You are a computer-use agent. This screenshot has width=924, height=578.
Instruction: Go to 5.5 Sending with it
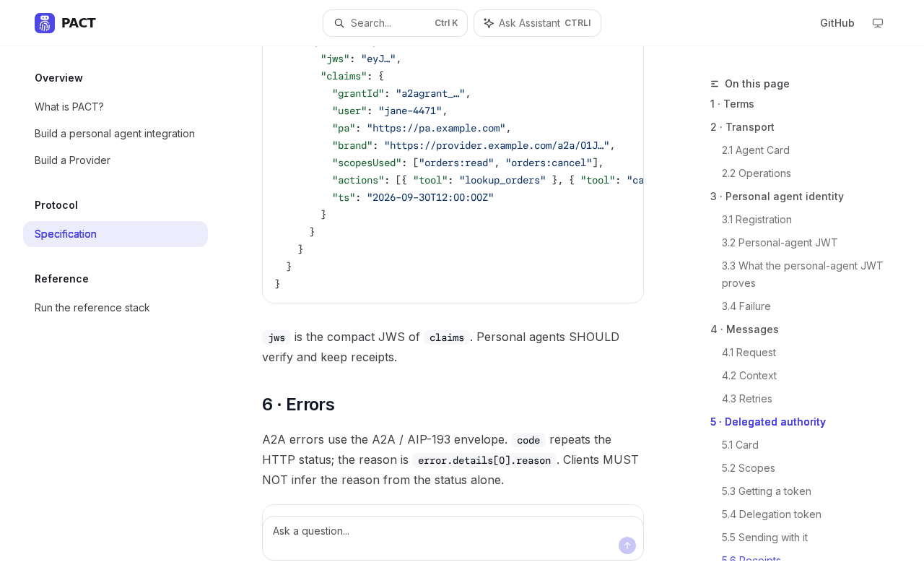(764, 538)
